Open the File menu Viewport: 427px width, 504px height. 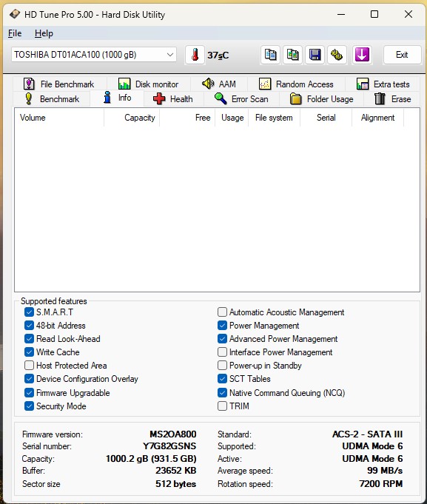click(15, 33)
